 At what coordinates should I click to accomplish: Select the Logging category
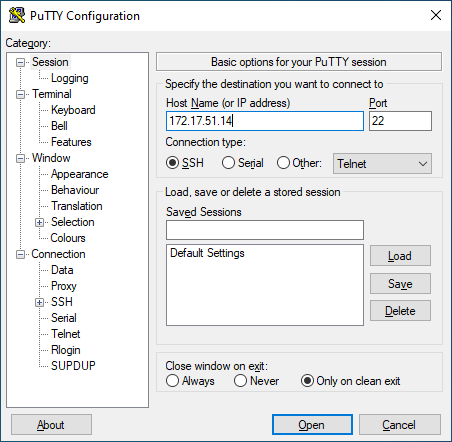(70, 78)
